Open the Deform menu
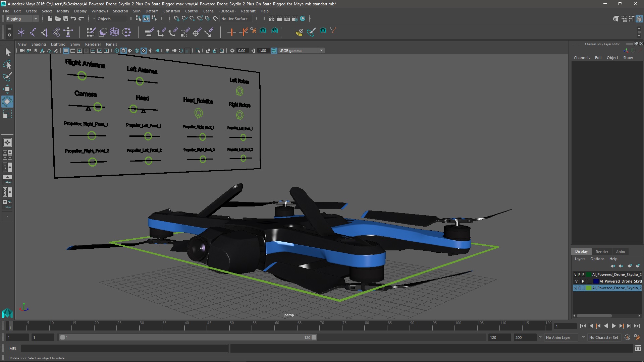Image resolution: width=644 pixels, height=362 pixels. [x=152, y=11]
